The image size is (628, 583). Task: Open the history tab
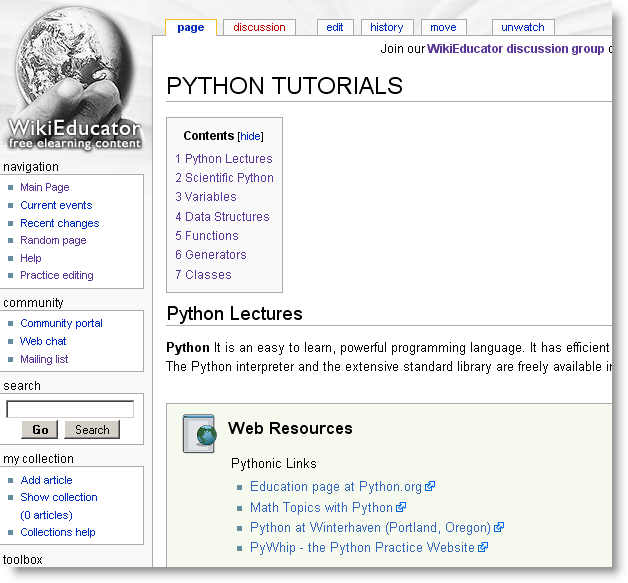point(386,27)
